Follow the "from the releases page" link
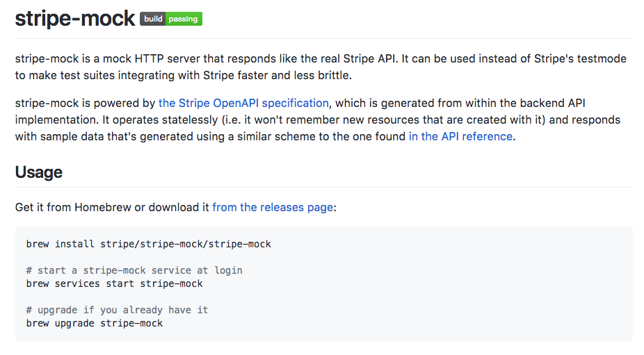This screenshot has height=355, width=644. (x=273, y=207)
